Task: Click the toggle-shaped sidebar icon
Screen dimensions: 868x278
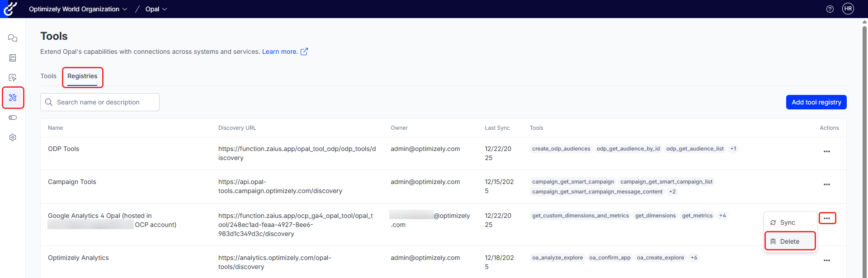Action: 13,118
